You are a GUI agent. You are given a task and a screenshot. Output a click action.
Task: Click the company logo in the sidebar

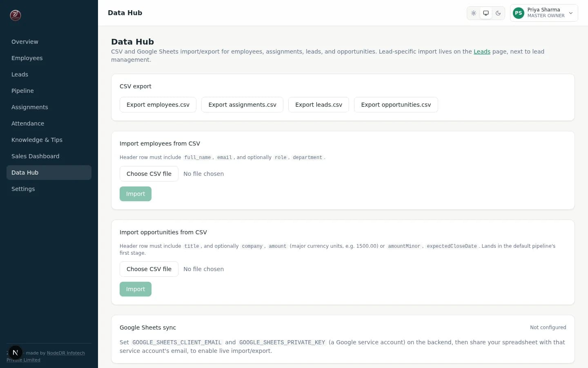[x=16, y=15]
